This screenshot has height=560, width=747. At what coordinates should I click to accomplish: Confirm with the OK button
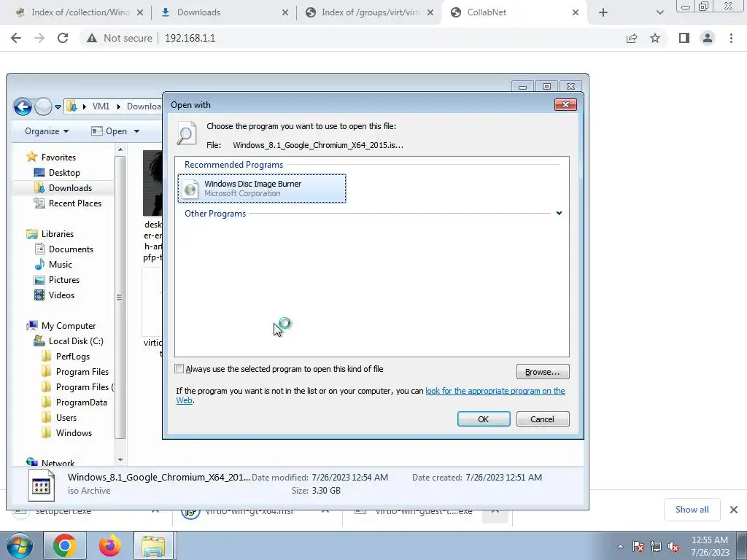click(484, 419)
